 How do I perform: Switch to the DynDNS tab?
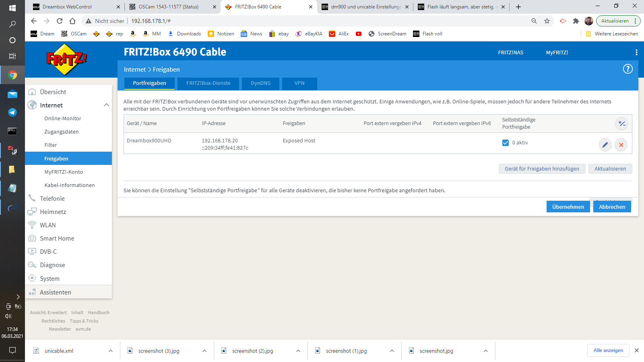point(260,83)
